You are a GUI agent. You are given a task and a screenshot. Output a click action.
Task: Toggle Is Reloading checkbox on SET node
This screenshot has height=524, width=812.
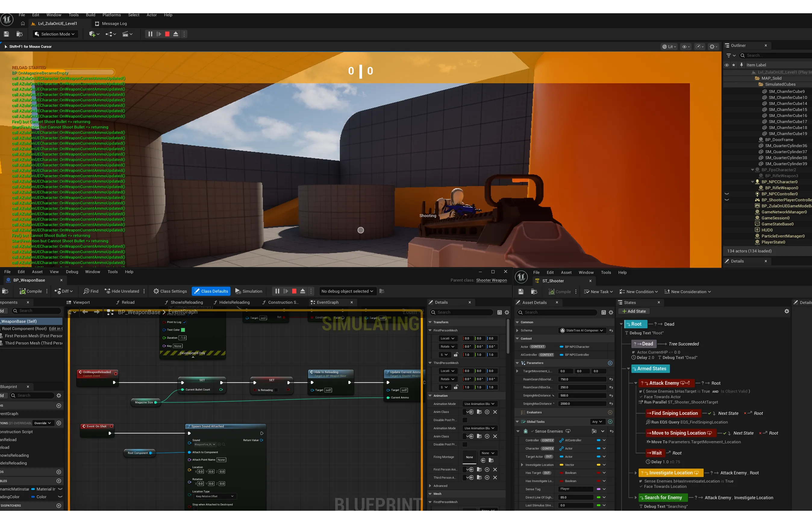tap(276, 390)
